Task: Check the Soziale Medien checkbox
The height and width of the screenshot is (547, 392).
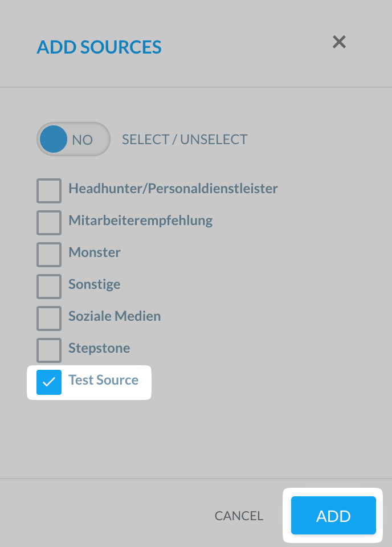Action: [48, 319]
